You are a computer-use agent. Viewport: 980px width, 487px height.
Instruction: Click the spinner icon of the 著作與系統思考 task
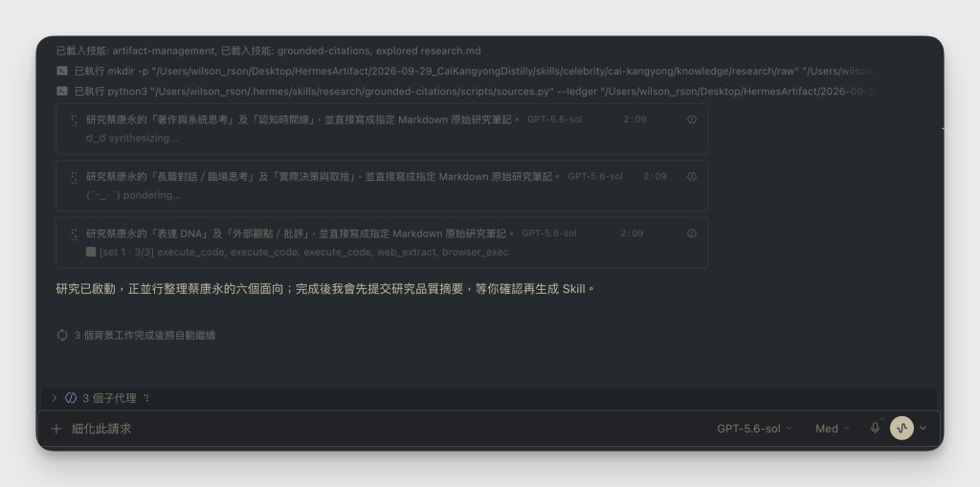tap(74, 120)
